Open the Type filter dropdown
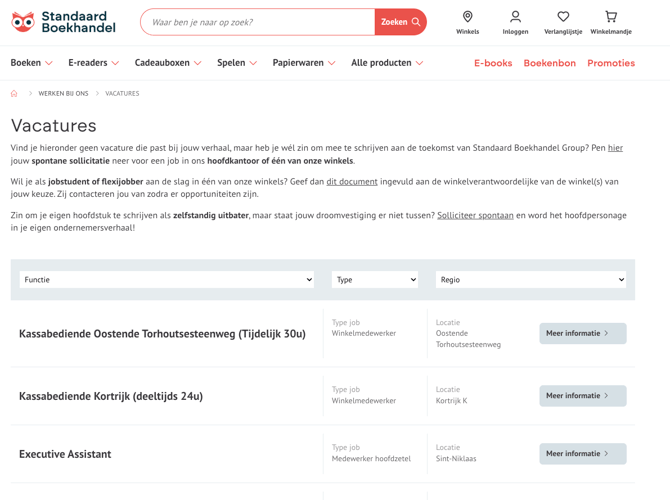 [375, 279]
